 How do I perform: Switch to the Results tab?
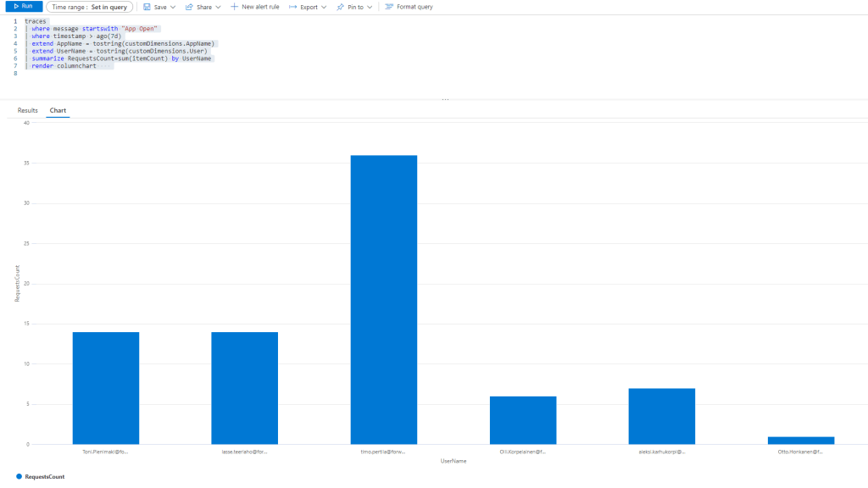pyautogui.click(x=28, y=110)
